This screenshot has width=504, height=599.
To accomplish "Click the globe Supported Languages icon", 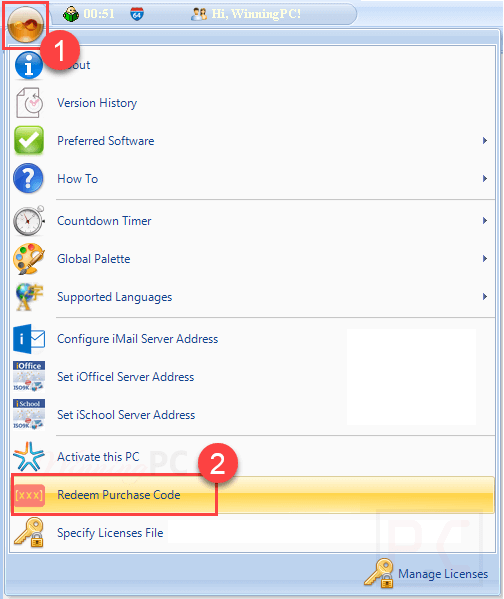I will click(x=29, y=297).
